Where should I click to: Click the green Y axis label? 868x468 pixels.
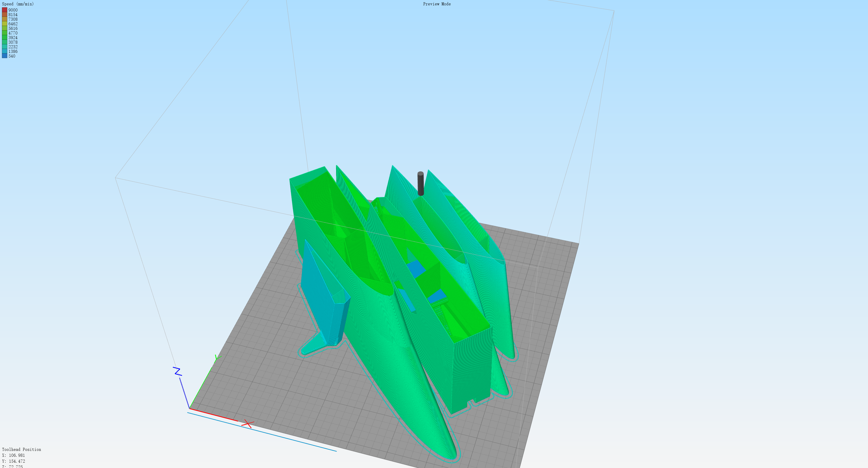coord(218,357)
